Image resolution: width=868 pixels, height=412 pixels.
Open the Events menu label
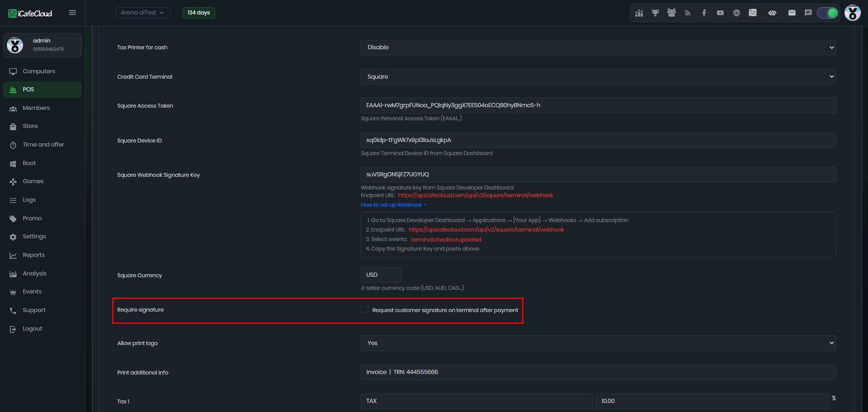tap(32, 292)
